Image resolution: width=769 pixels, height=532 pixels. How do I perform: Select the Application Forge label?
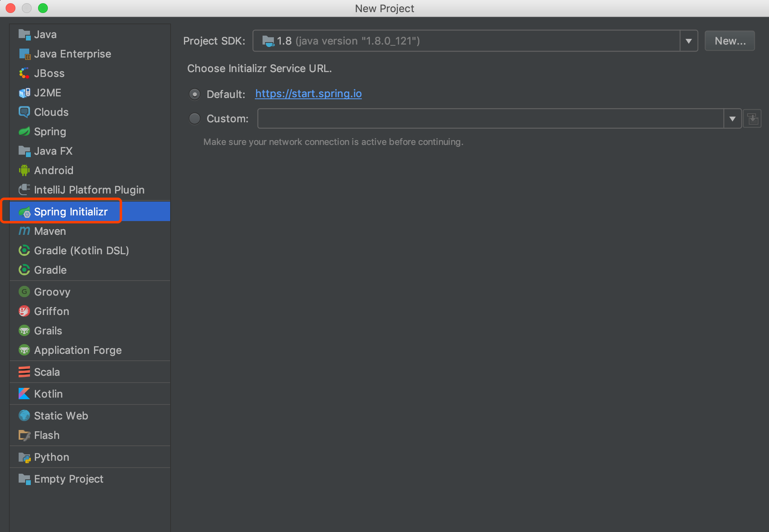[x=78, y=351]
